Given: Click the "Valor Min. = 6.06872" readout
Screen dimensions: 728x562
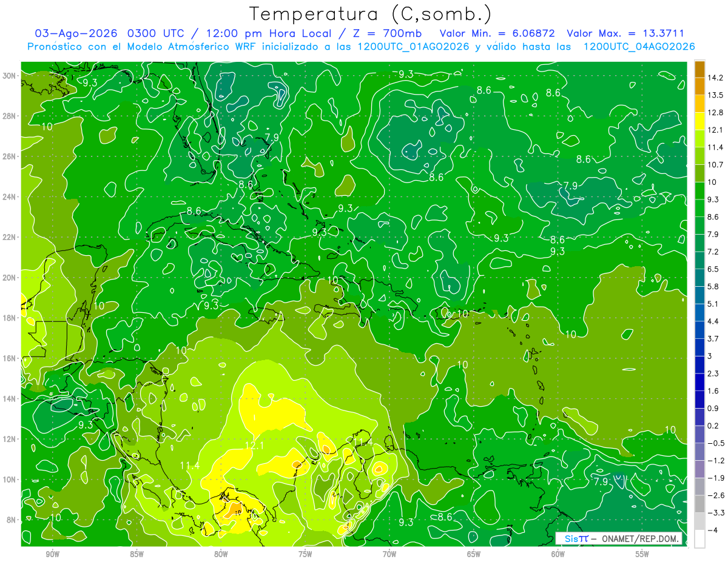Looking at the screenshot, I should pyautogui.click(x=499, y=33).
